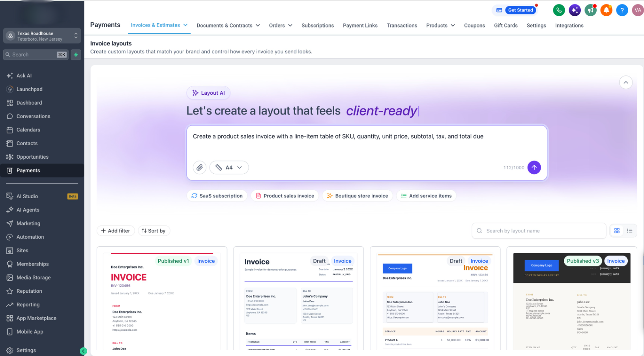Open the notifications bell icon
This screenshot has height=356, width=644.
606,10
